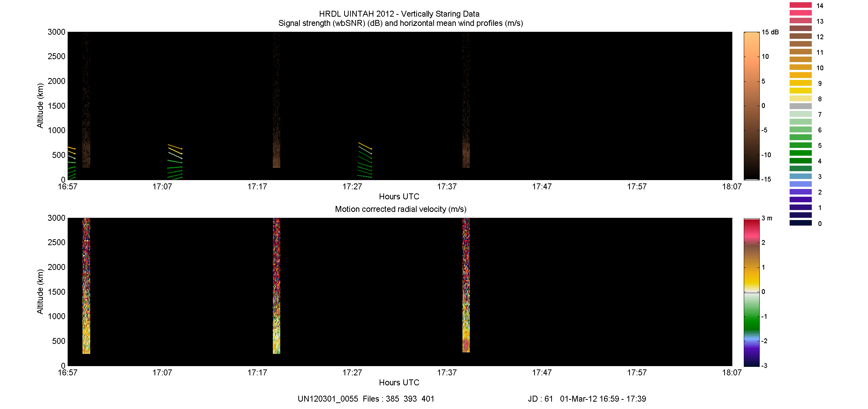The height and width of the screenshot is (409, 868).
Task: Click the '3000' altitude tick on upper plot
Action: [57, 32]
